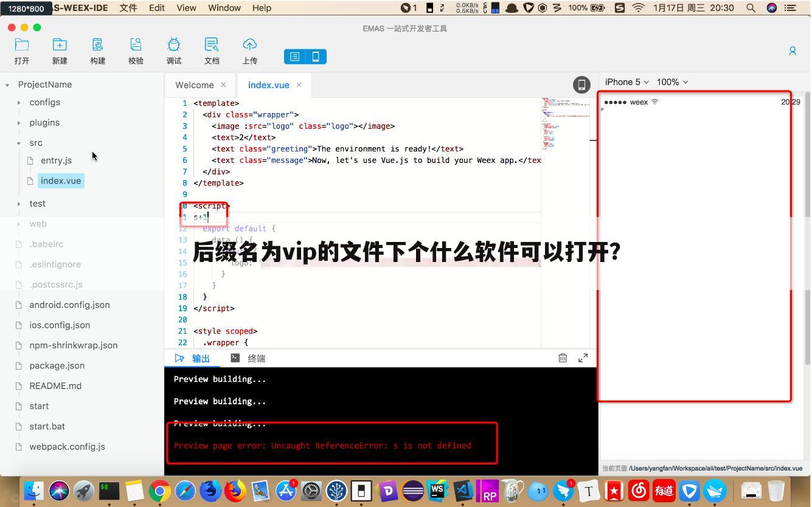Select the 终端 (terminal) panel tab

point(248,358)
